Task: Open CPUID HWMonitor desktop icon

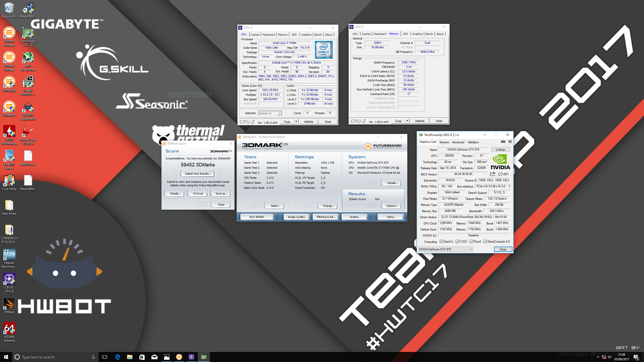Action: pyautogui.click(x=9, y=135)
